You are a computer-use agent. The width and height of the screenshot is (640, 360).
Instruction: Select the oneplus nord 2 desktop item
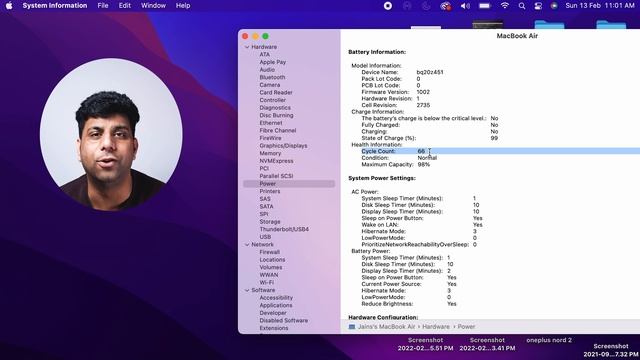549,340
